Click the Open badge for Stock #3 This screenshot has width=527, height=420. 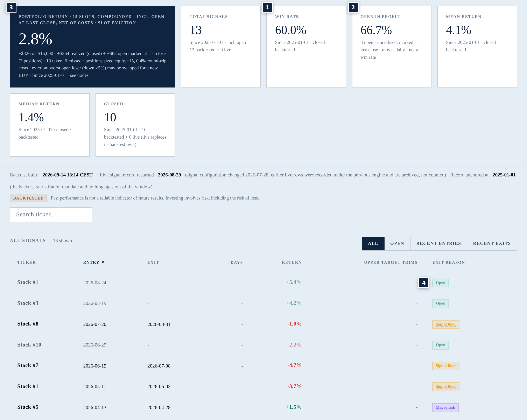(x=440, y=303)
